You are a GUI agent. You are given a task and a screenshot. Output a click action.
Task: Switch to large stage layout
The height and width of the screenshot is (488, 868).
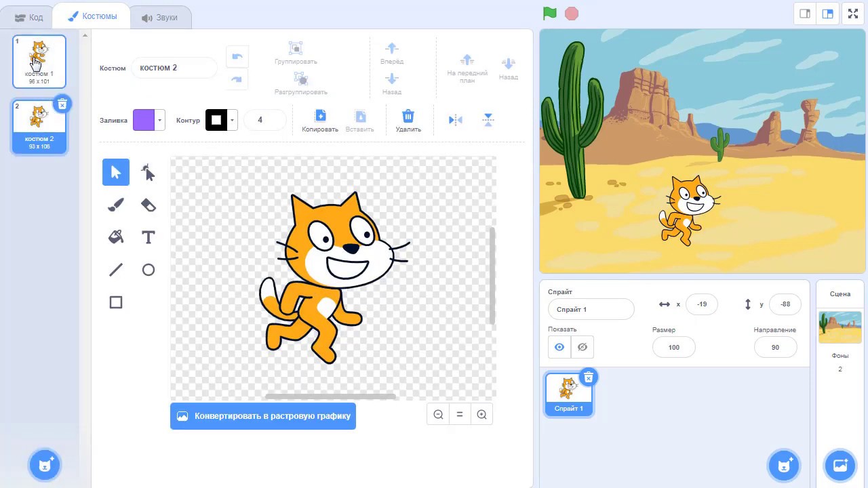(827, 14)
